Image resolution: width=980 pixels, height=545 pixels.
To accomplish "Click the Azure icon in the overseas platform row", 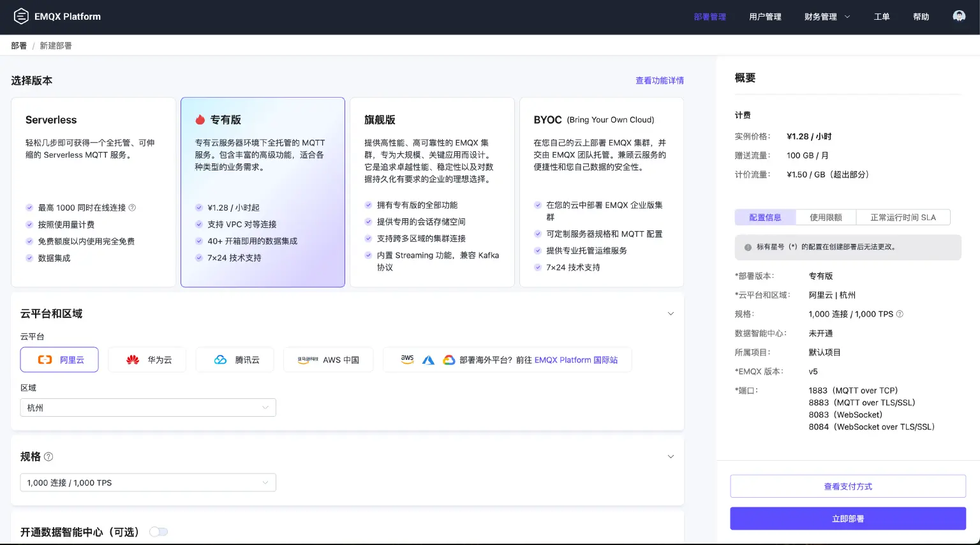I will click(427, 359).
